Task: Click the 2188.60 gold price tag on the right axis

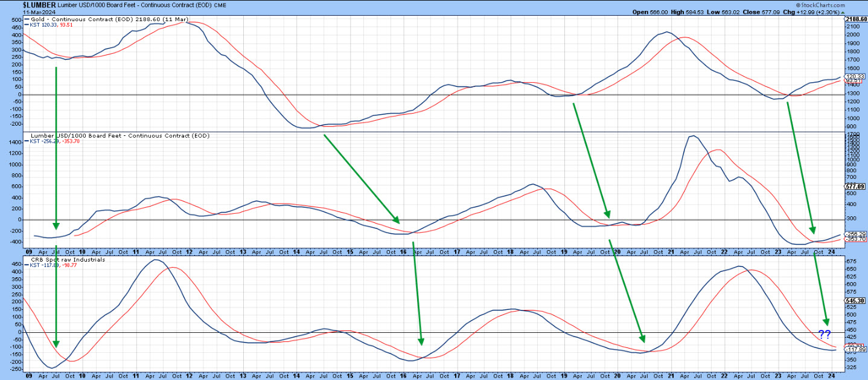Action: point(856,19)
